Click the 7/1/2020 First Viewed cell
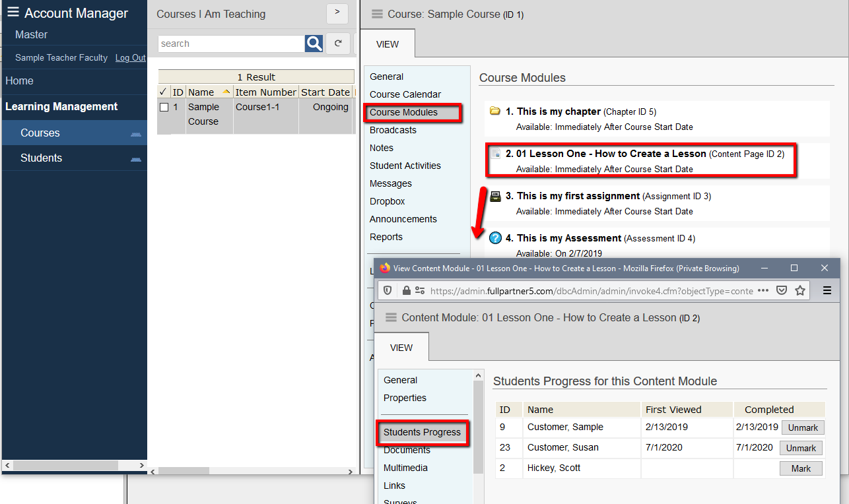 coord(687,448)
